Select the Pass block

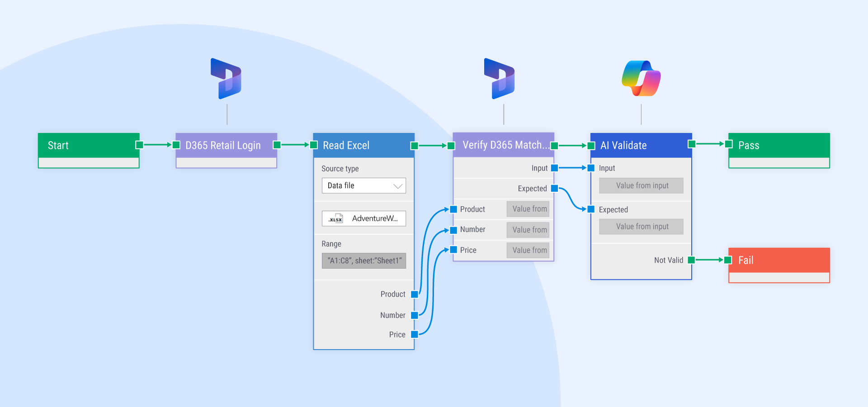coord(778,145)
